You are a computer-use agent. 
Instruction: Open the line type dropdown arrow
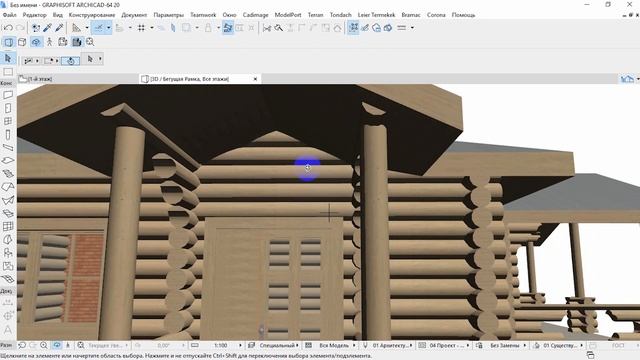(412, 28)
